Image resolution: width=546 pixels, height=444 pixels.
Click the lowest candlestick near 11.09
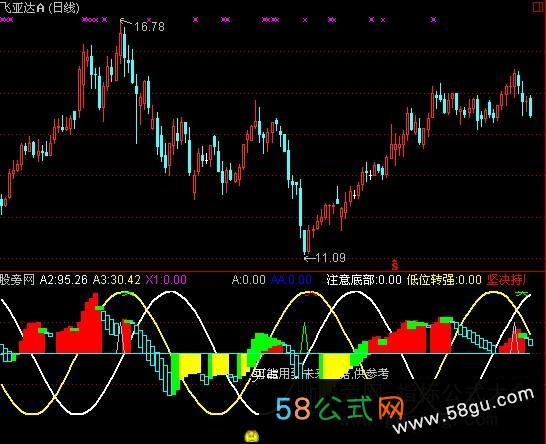coord(305,241)
